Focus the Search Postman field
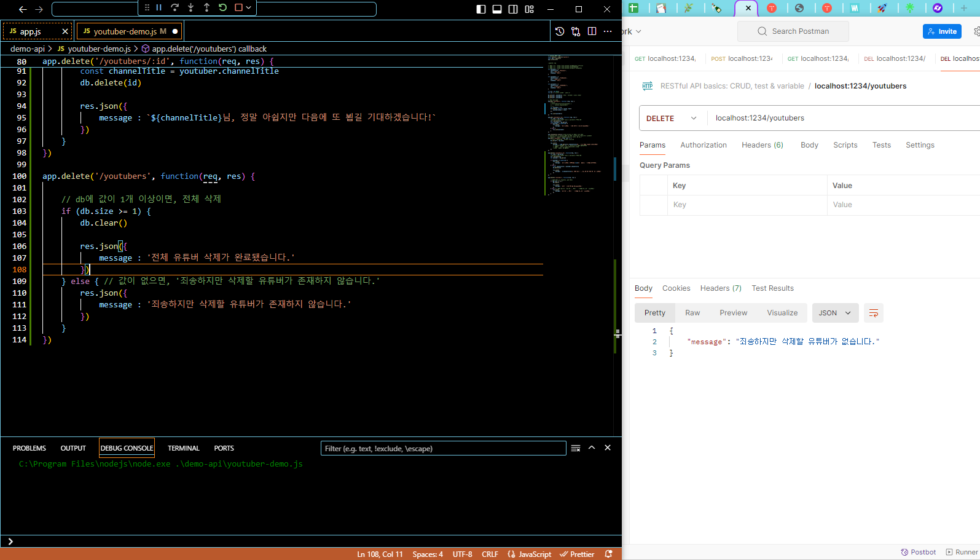980x560 pixels. (x=793, y=31)
